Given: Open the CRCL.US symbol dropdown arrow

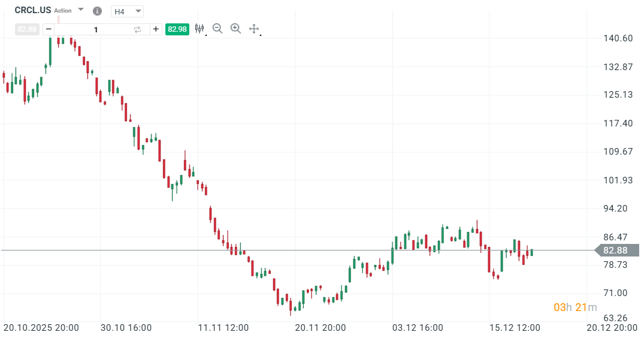Looking at the screenshot, I should click(x=81, y=10).
